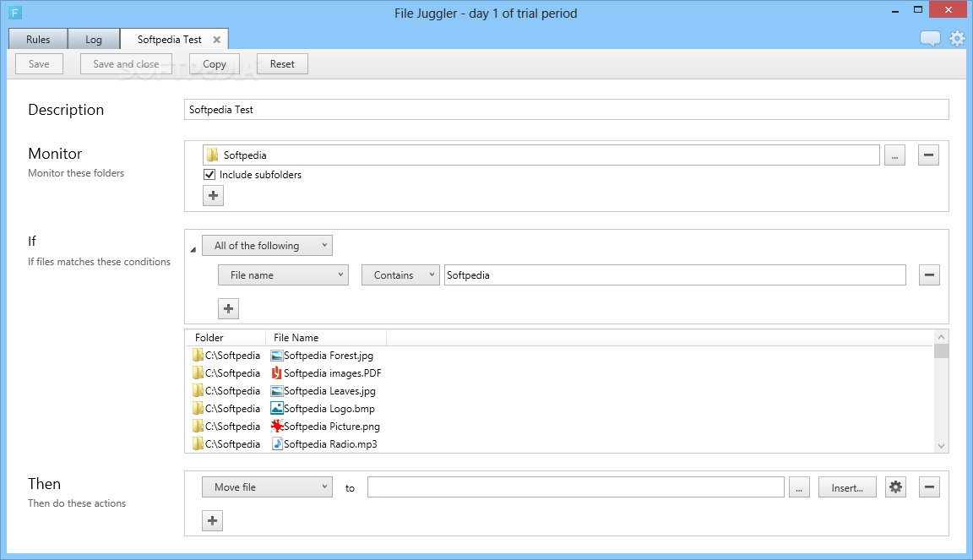The height and width of the screenshot is (560, 973).
Task: Click the empty Move file destination field
Action: 576,487
